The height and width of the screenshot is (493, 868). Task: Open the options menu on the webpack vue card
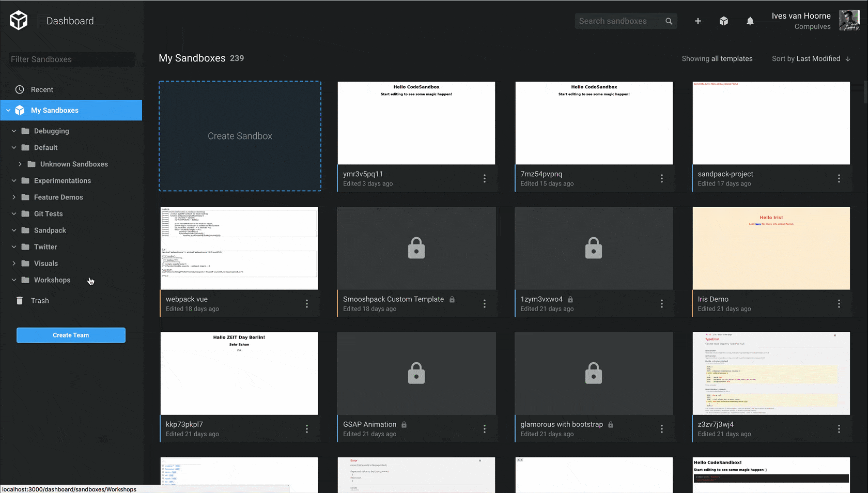(x=307, y=304)
